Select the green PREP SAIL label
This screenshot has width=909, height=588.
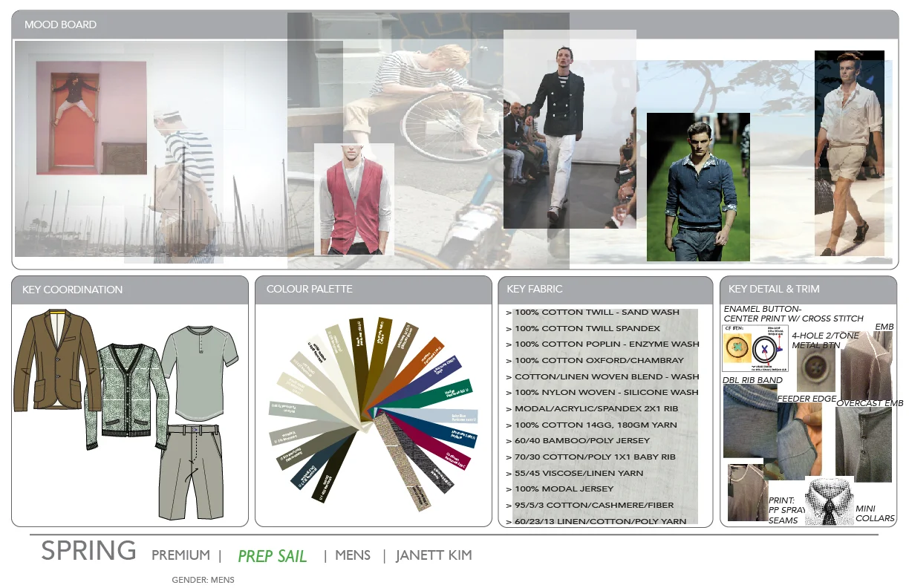[273, 555]
